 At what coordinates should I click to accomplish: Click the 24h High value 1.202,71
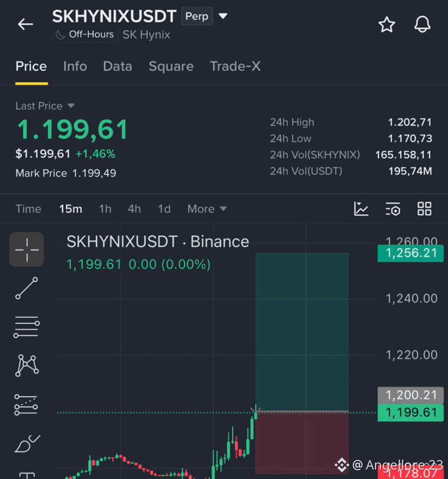[410, 122]
